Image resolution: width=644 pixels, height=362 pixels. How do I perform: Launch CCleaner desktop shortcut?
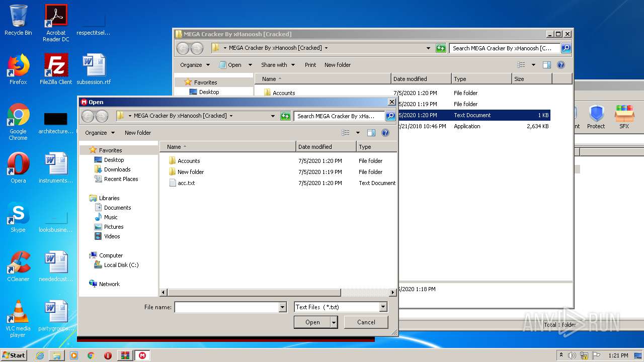(18, 266)
